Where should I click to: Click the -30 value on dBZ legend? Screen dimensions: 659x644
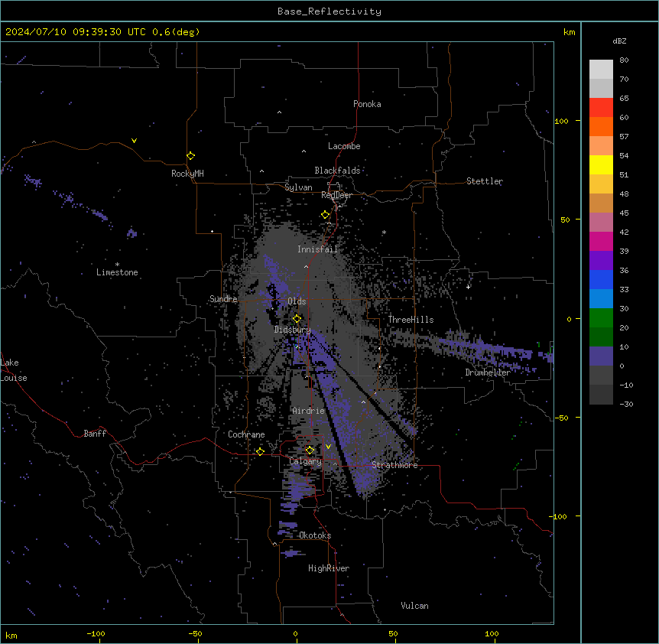pyautogui.click(x=626, y=405)
